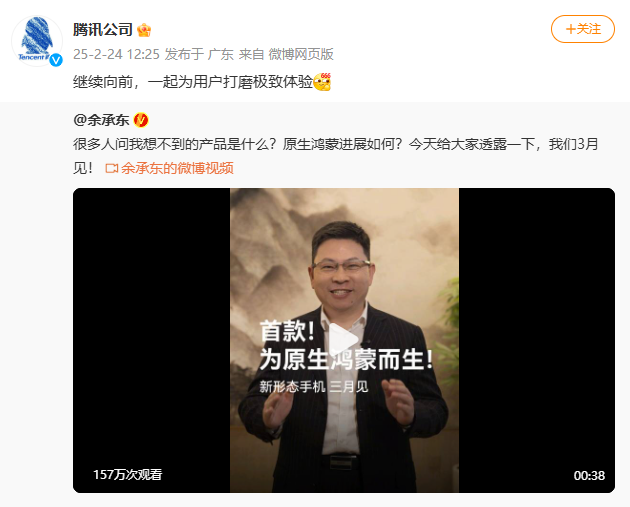Screen dimensions: 630x507
Task: Click the 微博网页版 source text
Action: click(301, 54)
